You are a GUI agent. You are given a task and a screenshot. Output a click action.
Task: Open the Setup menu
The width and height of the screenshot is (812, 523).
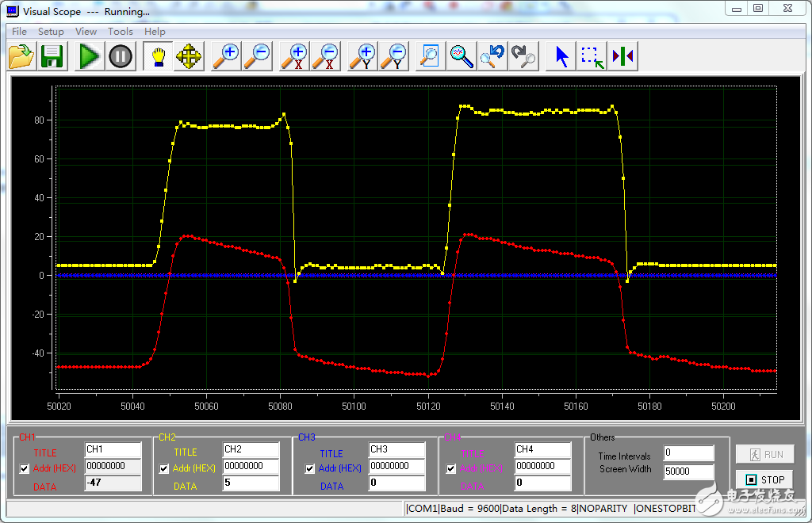51,32
